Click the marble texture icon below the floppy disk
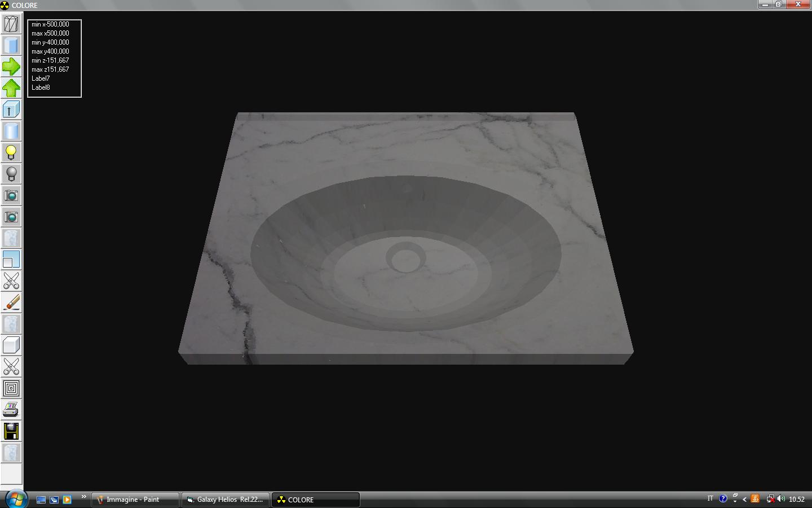The image size is (812, 508). (11, 453)
